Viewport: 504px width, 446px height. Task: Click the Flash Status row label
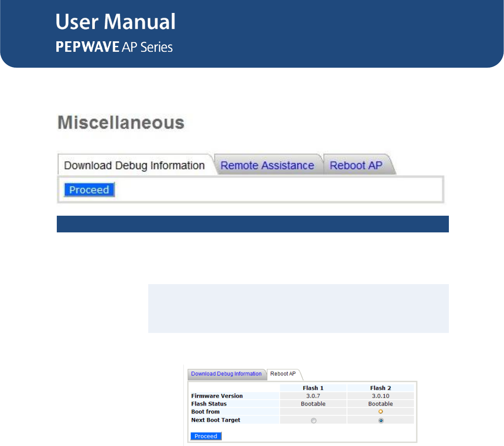209,404
